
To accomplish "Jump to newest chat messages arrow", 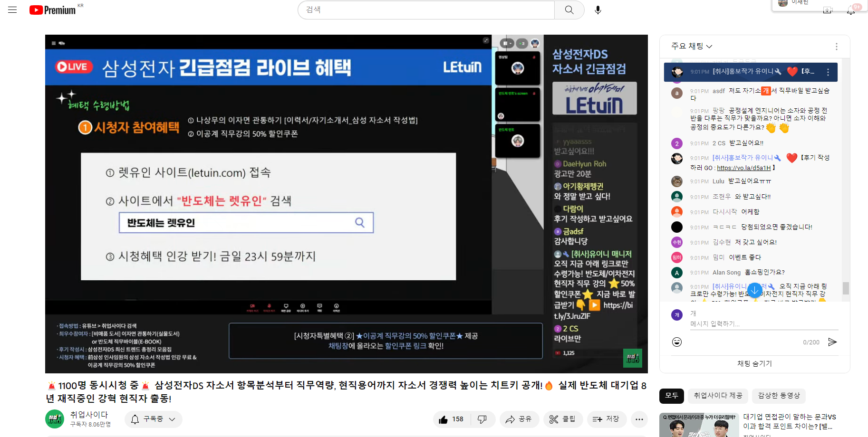I will (x=754, y=290).
